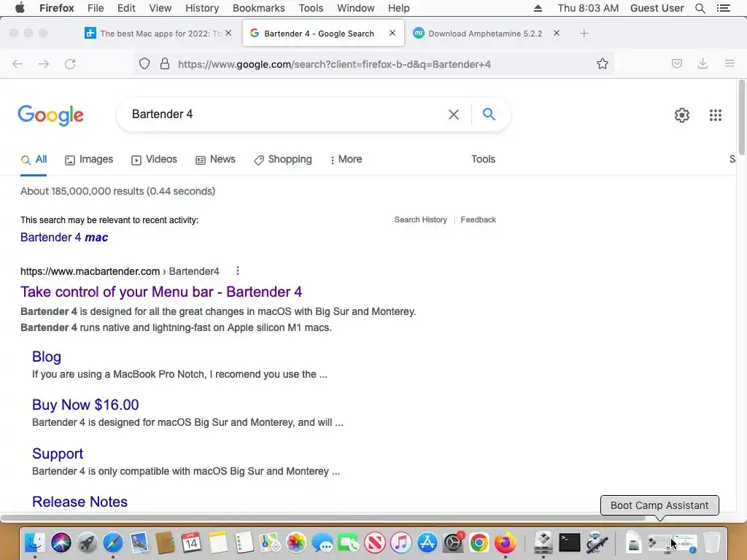747x560 pixels.
Task: Open Messages from the Dock
Action: [322, 542]
